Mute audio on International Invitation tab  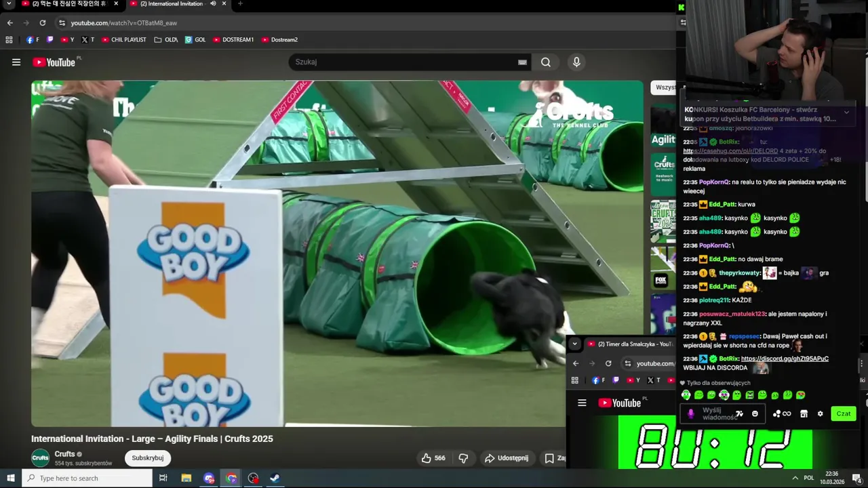pyautogui.click(x=213, y=3)
